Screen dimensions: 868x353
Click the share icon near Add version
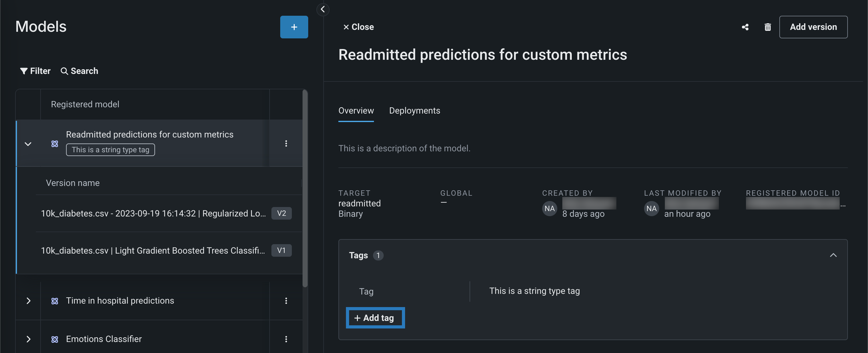[x=745, y=27]
